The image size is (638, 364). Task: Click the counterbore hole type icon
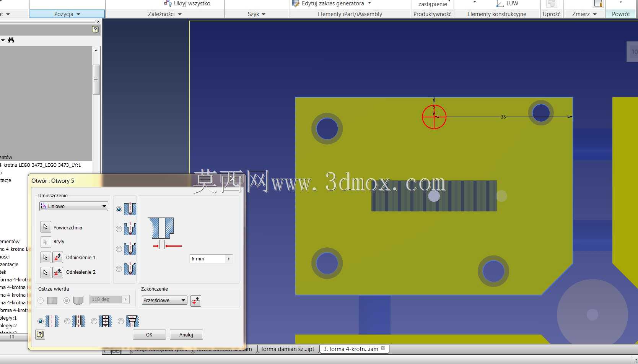coord(130,229)
